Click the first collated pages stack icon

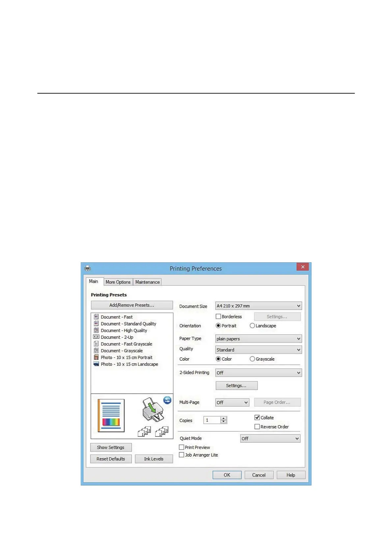tap(144, 432)
